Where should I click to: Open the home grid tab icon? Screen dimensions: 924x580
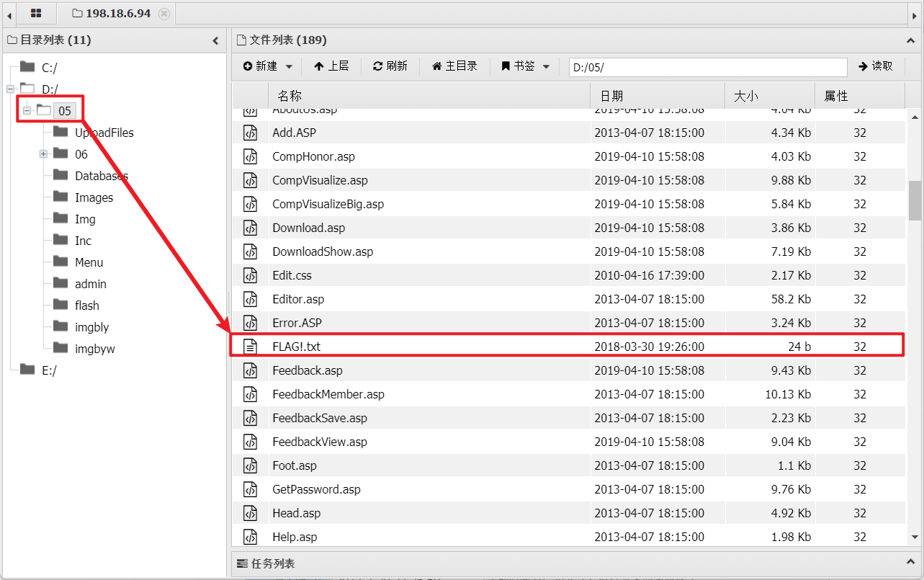pos(36,13)
